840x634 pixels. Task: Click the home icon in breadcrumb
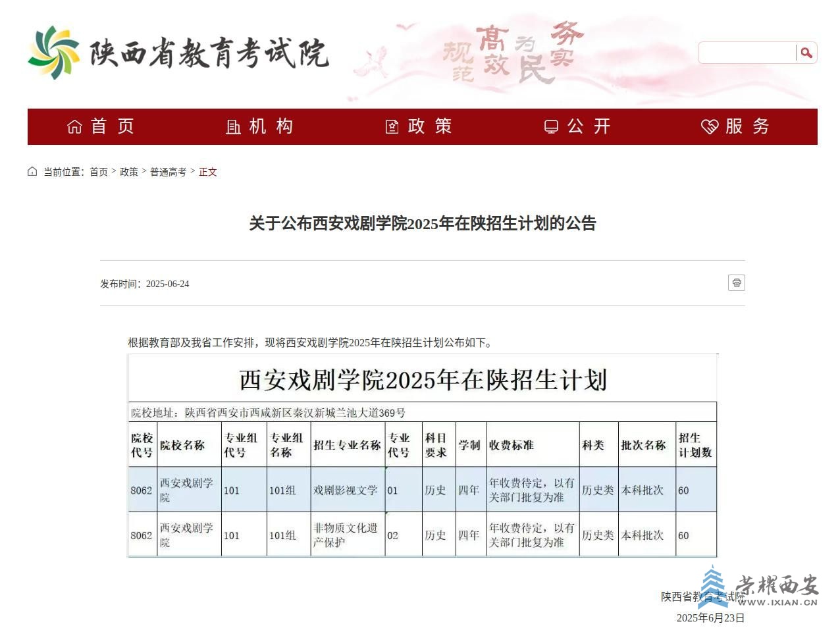pyautogui.click(x=32, y=172)
